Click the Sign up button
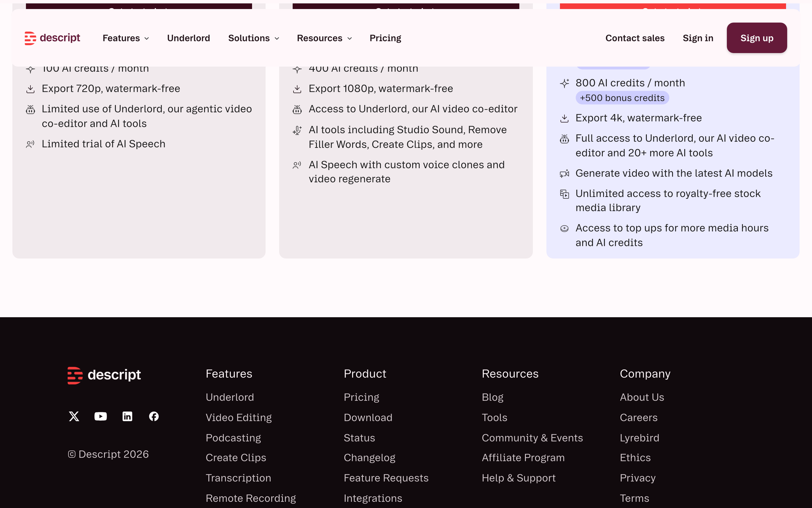The height and width of the screenshot is (508, 812). click(757, 38)
